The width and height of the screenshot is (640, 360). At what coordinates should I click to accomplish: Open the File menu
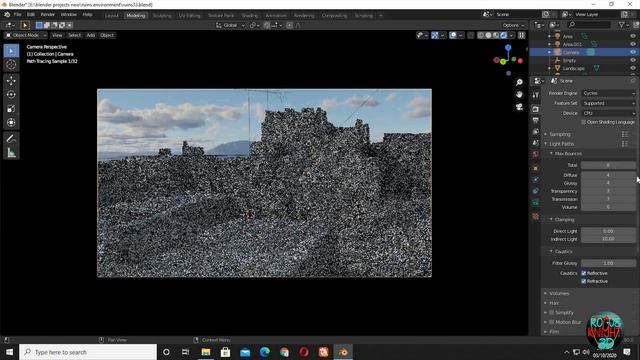tap(18, 15)
